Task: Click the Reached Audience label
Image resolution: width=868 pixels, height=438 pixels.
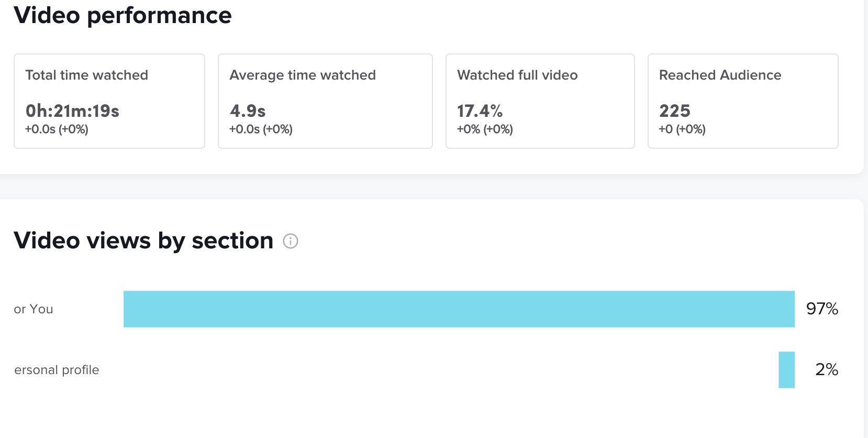Action: 720,75
